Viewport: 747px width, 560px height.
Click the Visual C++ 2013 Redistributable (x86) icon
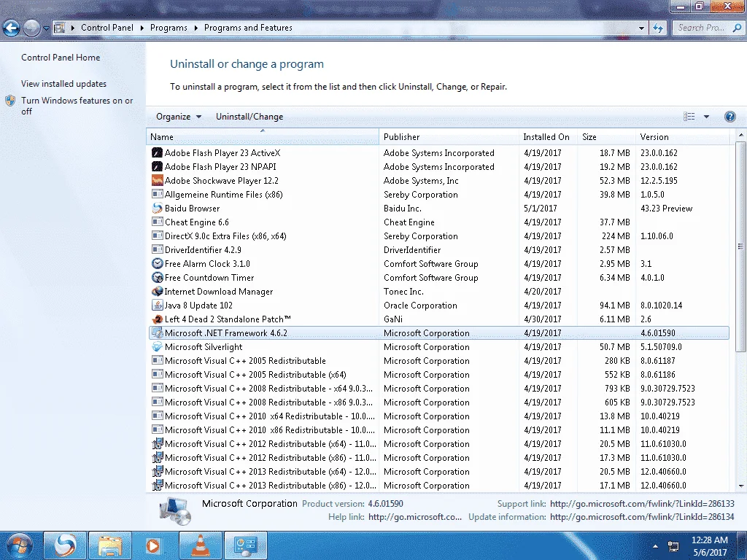click(x=158, y=485)
